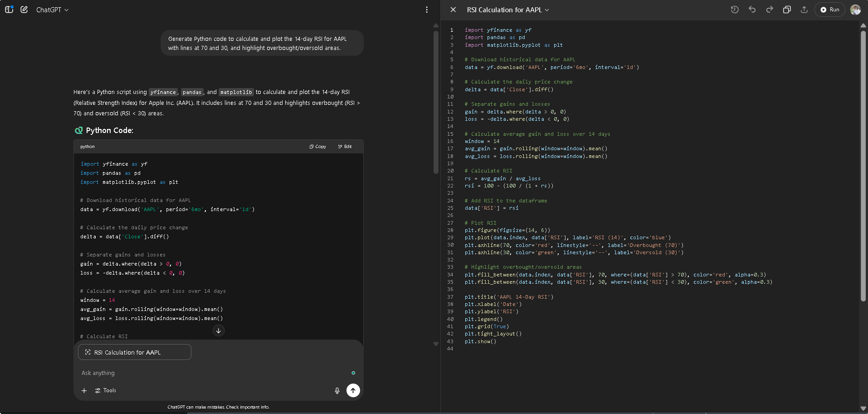Click canvas line number 44

pyautogui.click(x=450, y=349)
